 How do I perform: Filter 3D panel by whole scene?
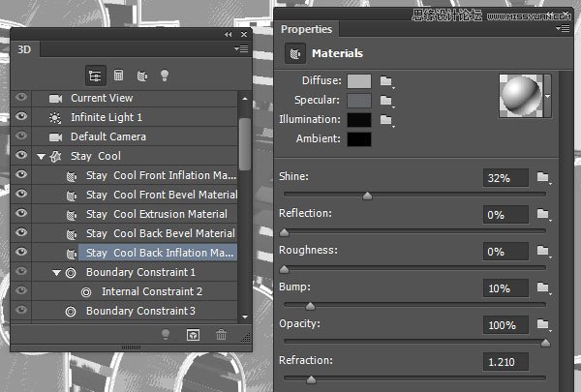[x=95, y=75]
